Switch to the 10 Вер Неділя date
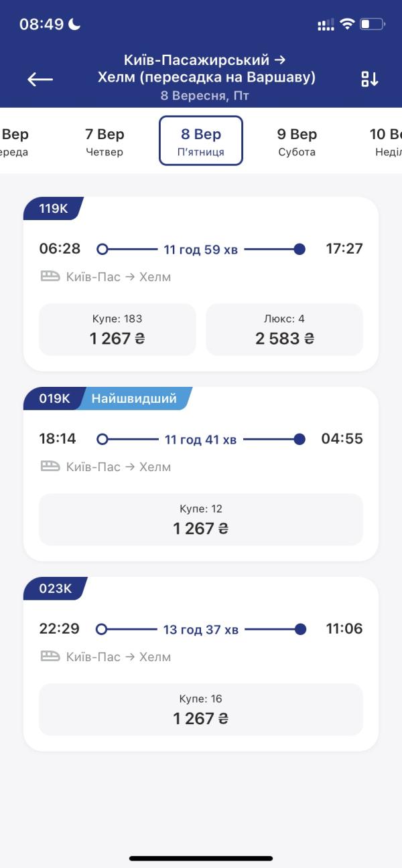This screenshot has height=868, width=402. point(386,141)
